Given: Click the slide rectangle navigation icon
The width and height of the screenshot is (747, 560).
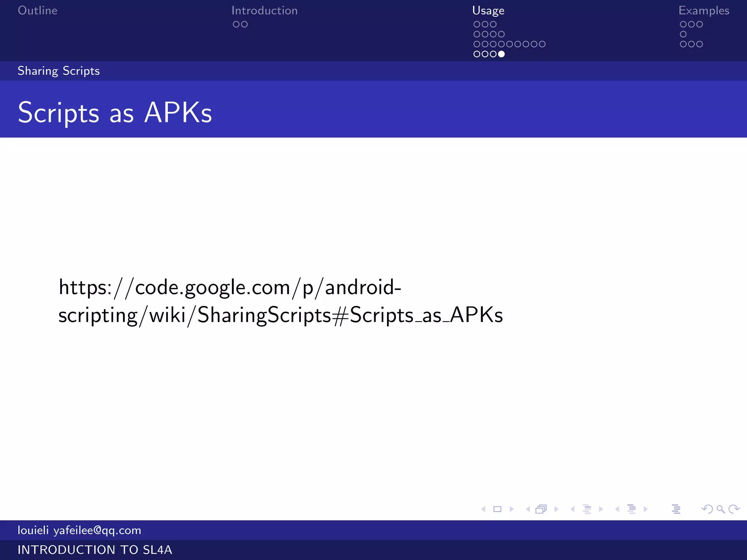Looking at the screenshot, I should tap(497, 509).
